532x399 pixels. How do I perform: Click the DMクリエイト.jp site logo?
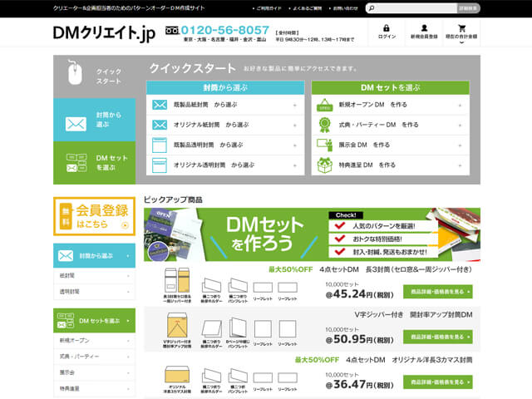[103, 33]
